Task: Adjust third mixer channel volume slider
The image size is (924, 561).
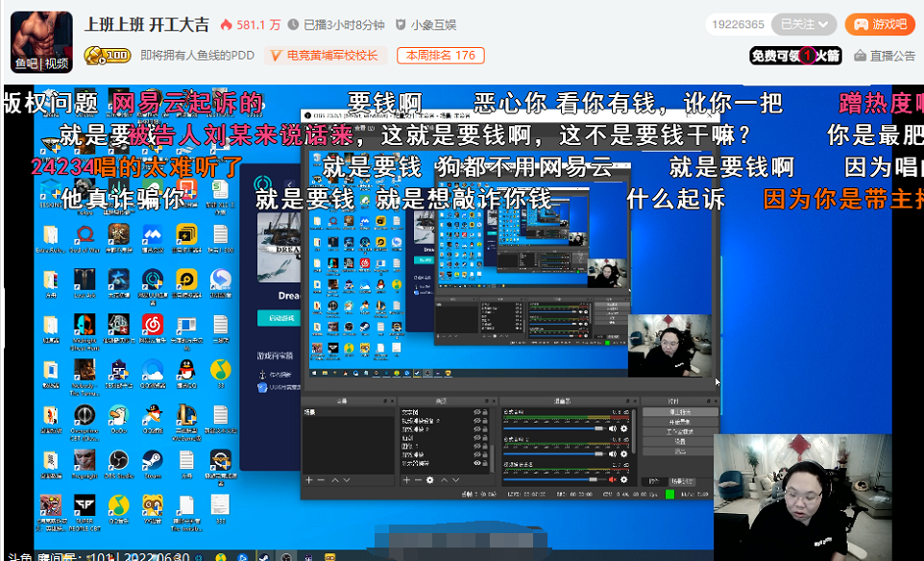Action: coord(554,479)
